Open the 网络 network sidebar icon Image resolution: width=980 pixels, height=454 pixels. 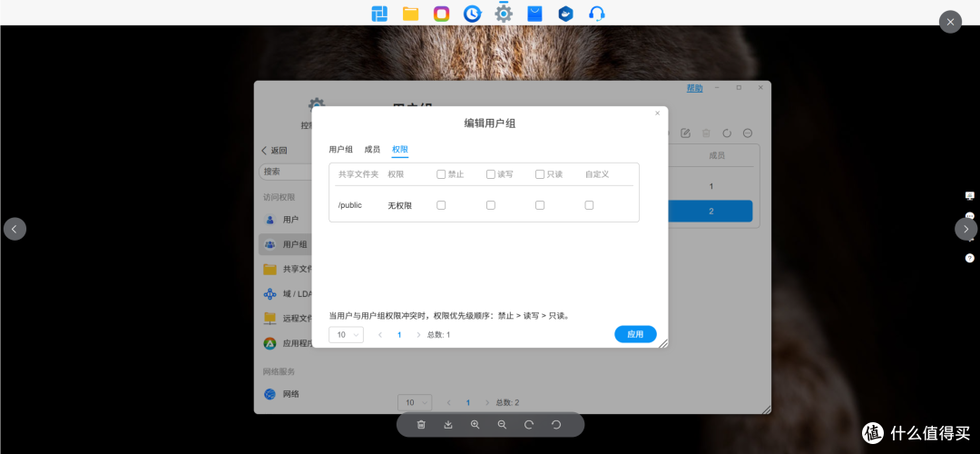click(270, 394)
